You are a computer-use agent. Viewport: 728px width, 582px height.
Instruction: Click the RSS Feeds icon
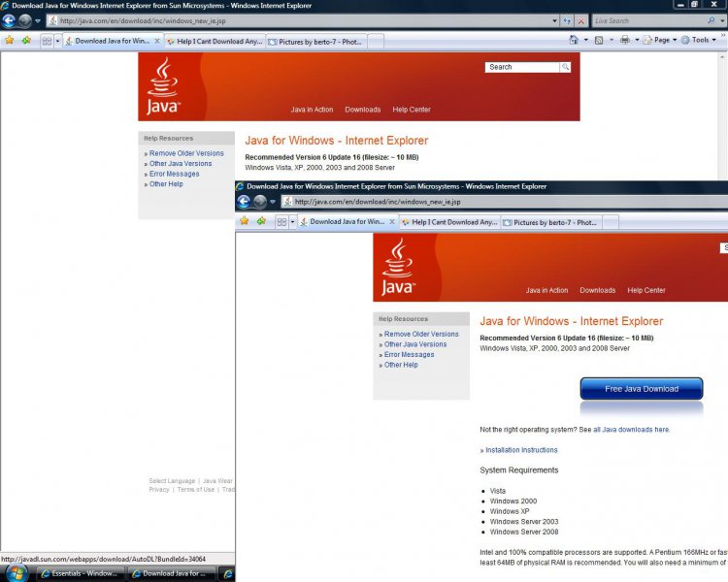[x=599, y=40]
